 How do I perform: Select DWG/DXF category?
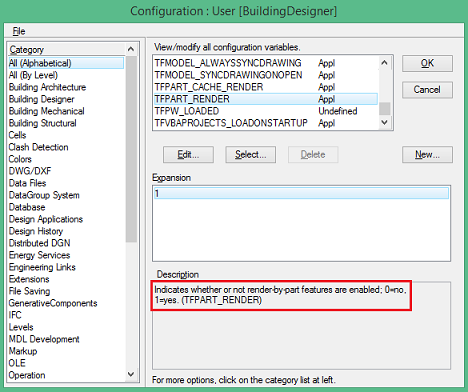(66, 171)
